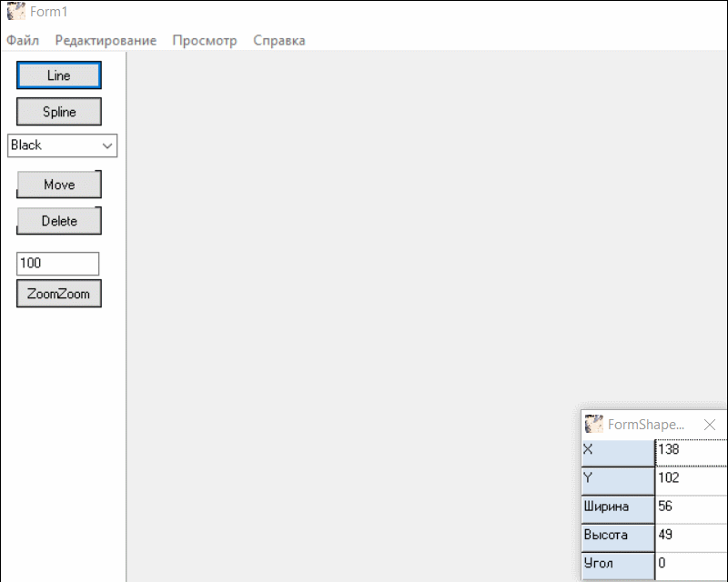Click the Delete button
The height and width of the screenshot is (582, 728).
coord(59,220)
